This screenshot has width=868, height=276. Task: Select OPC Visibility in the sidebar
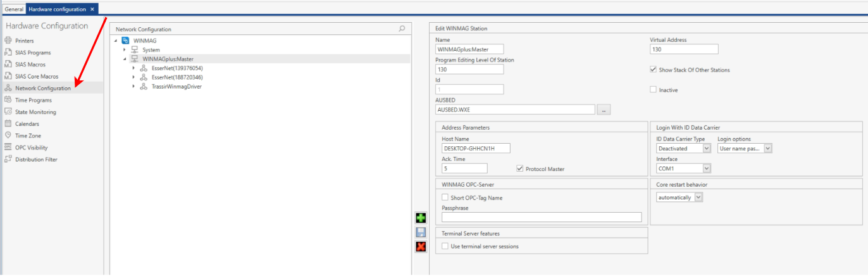(x=32, y=147)
